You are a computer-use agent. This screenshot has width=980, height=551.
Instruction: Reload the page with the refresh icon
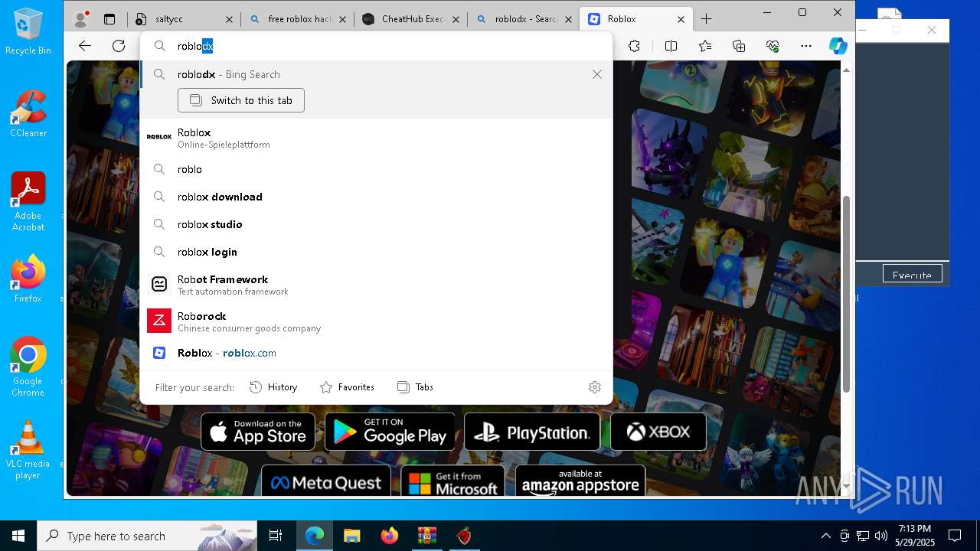119,46
